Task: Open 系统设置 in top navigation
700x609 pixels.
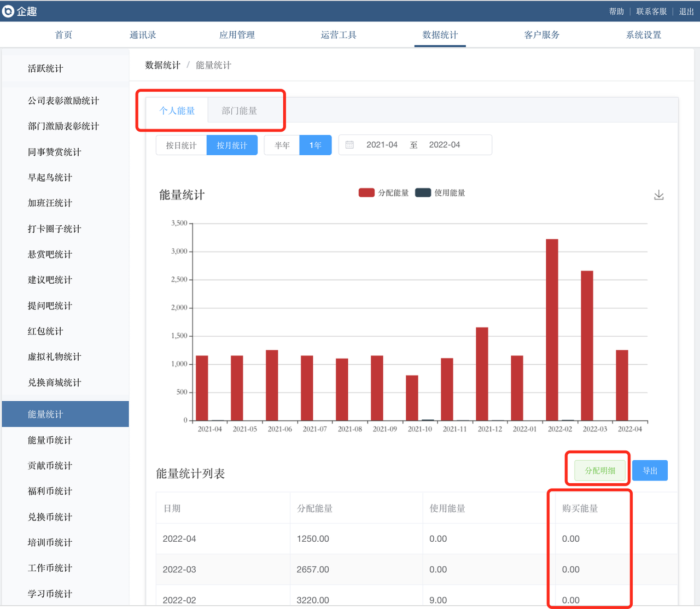Action: tap(643, 35)
